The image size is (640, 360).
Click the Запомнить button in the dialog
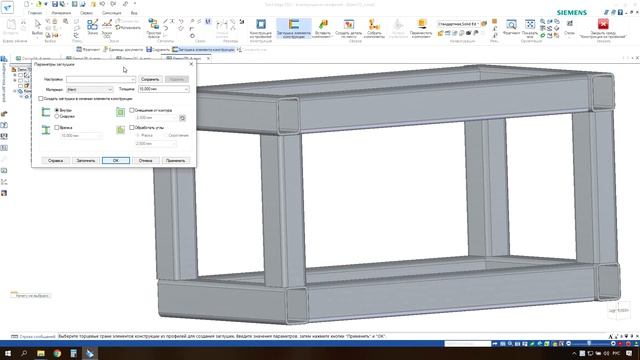(x=86, y=160)
